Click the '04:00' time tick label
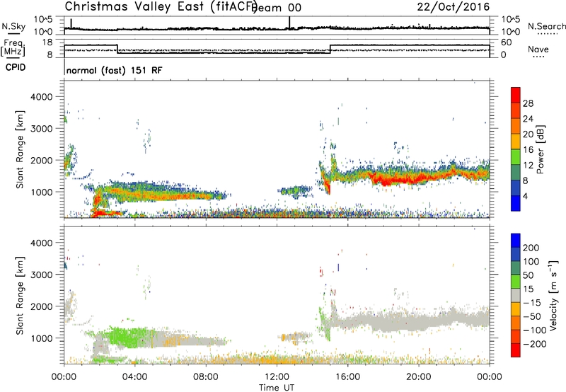The image size is (566, 392). (x=134, y=377)
